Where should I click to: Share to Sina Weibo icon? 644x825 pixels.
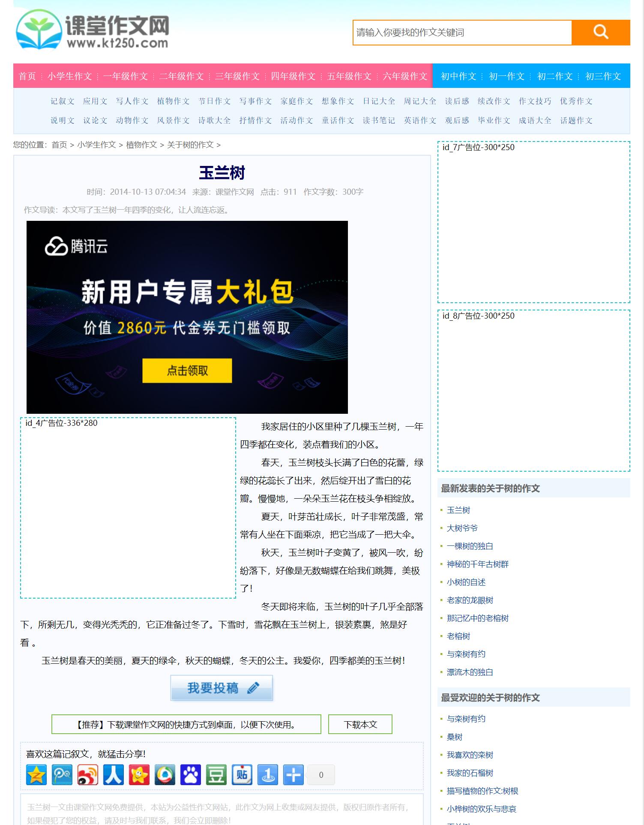(88, 775)
